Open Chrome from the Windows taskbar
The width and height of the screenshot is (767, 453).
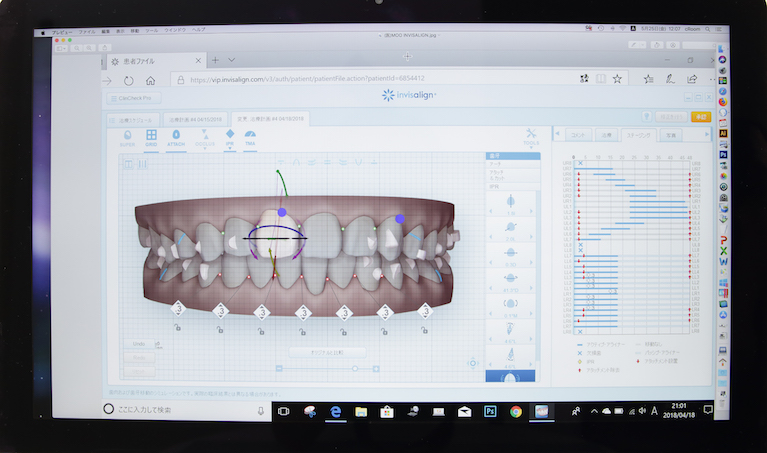516,412
